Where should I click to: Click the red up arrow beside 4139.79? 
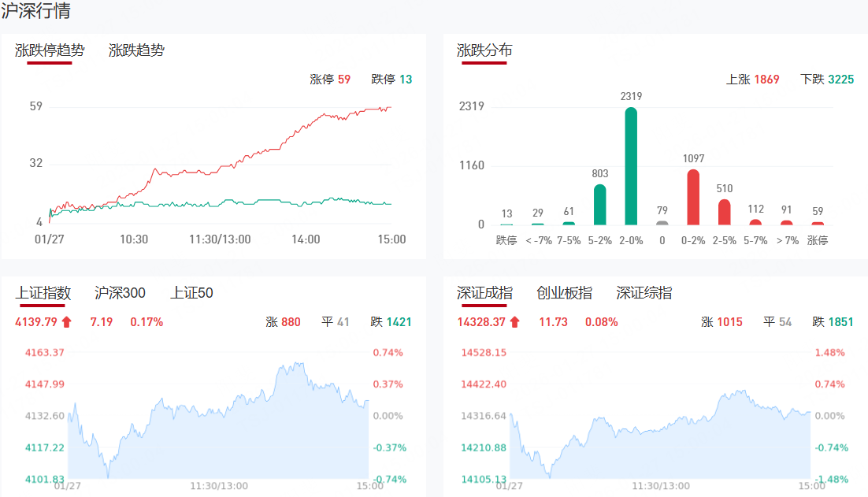(x=66, y=322)
